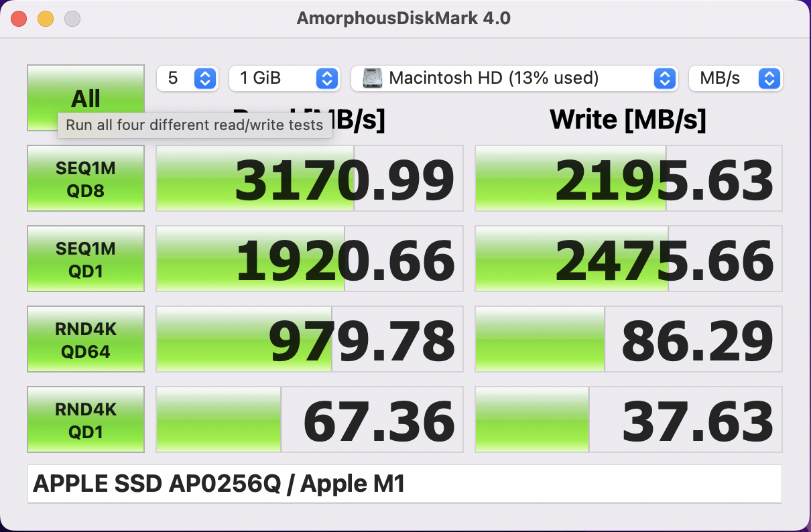Click the green progress bar beside 1920.66
Viewport: 811px width, 532px height.
[248, 259]
